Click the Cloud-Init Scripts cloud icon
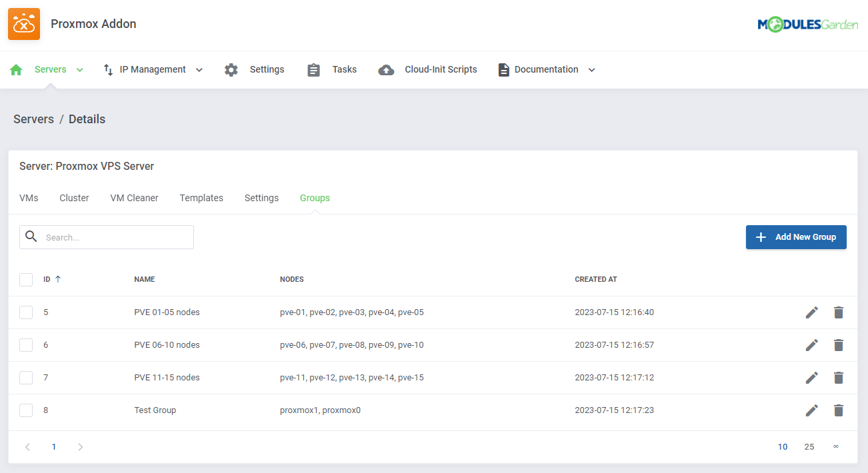868x473 pixels. (386, 70)
